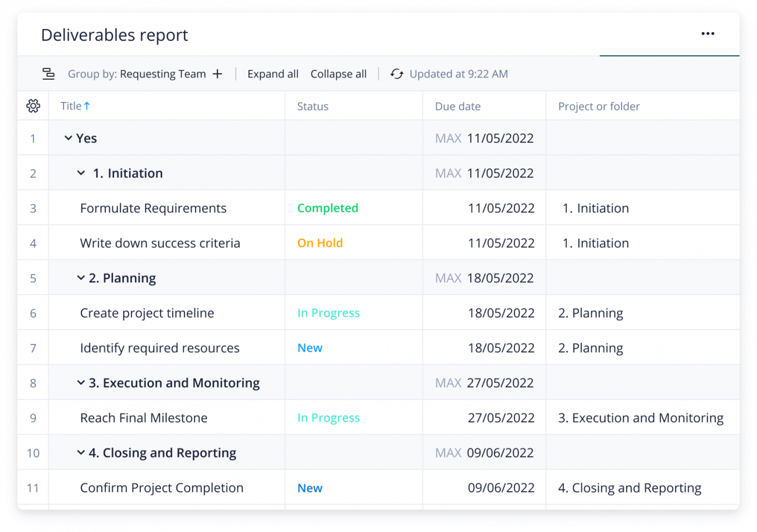Viewport: 757px width, 532px height.
Task: Click Expand all
Action: (273, 74)
